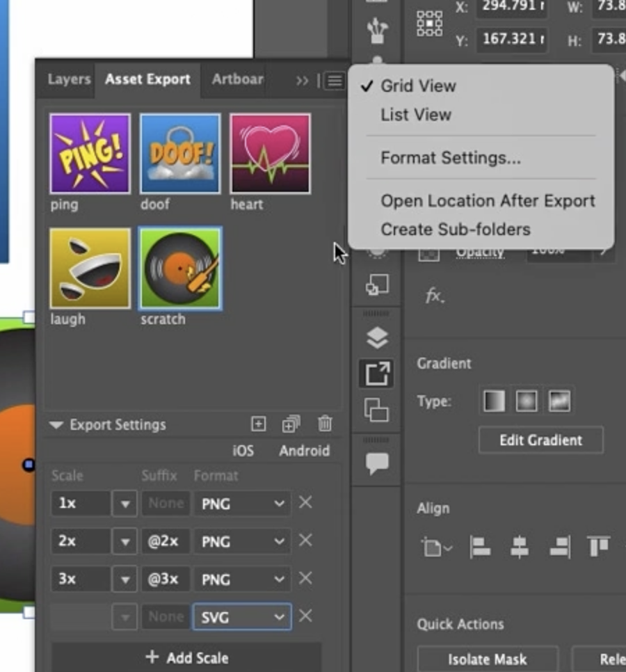
Task: Remove the 3x scale row
Action: 305,579
